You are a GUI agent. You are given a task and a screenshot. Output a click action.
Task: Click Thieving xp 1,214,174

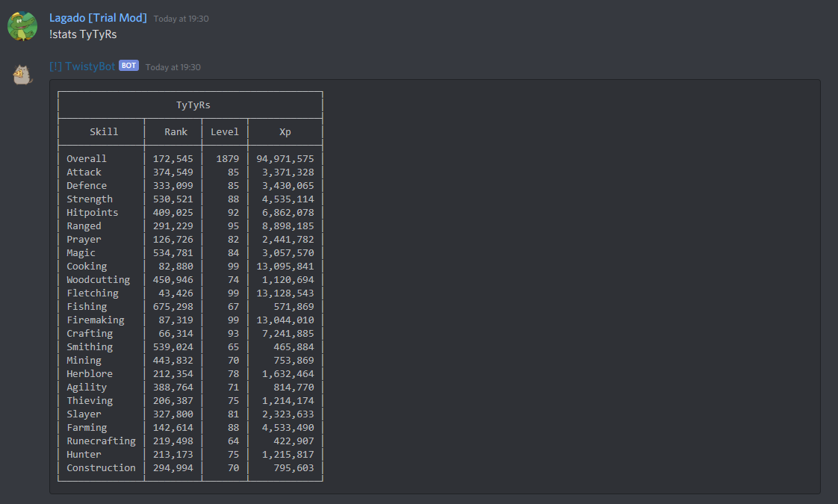coord(288,400)
